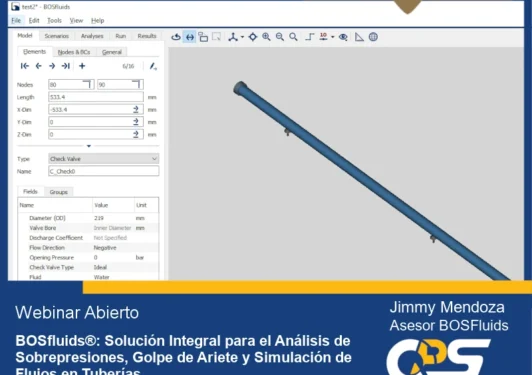Click the zoom in magnifier icon
Screen dimensions: 532x375
pyautogui.click(x=266, y=37)
